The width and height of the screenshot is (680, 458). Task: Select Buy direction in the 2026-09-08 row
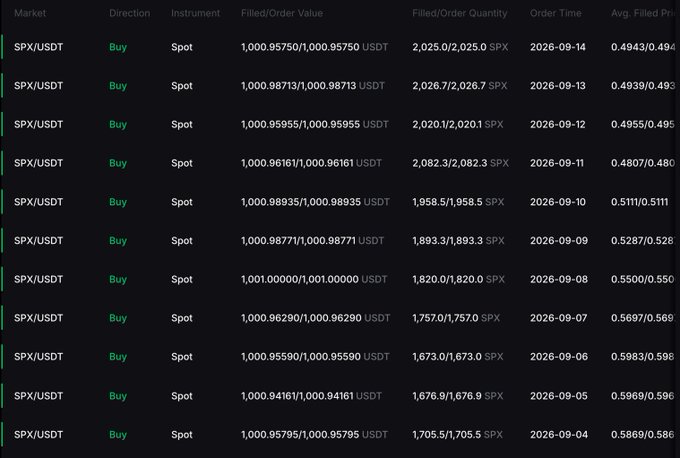[x=118, y=279]
